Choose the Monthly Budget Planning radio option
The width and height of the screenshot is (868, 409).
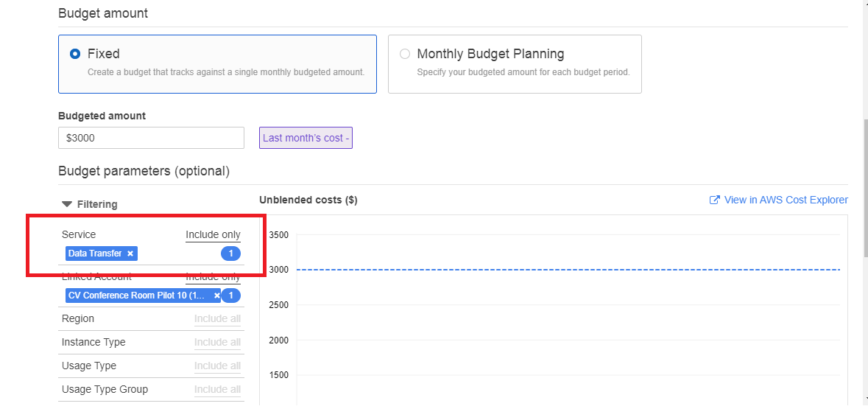tap(405, 54)
